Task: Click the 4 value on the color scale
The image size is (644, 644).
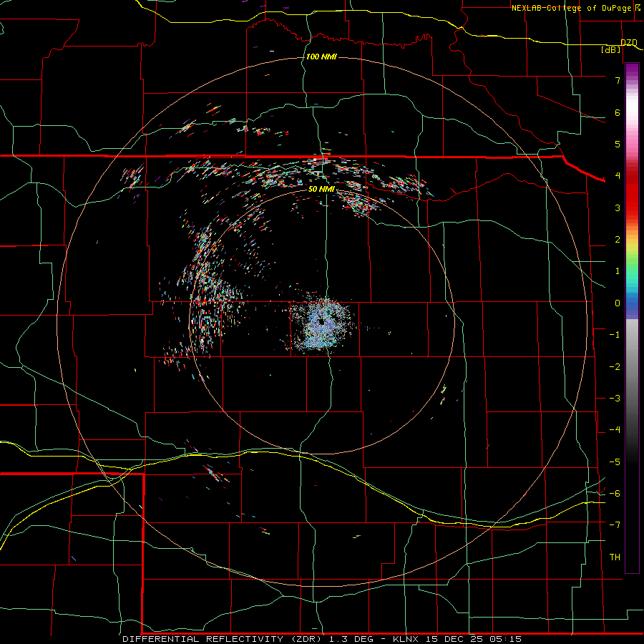Action: click(x=618, y=176)
